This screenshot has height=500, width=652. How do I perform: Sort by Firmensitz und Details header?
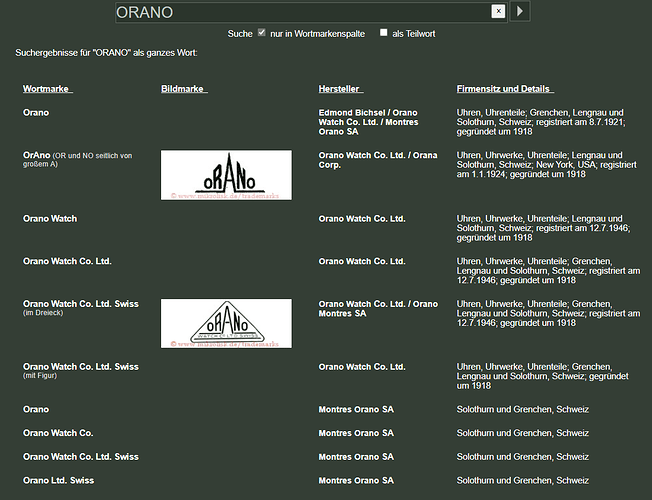click(x=505, y=89)
